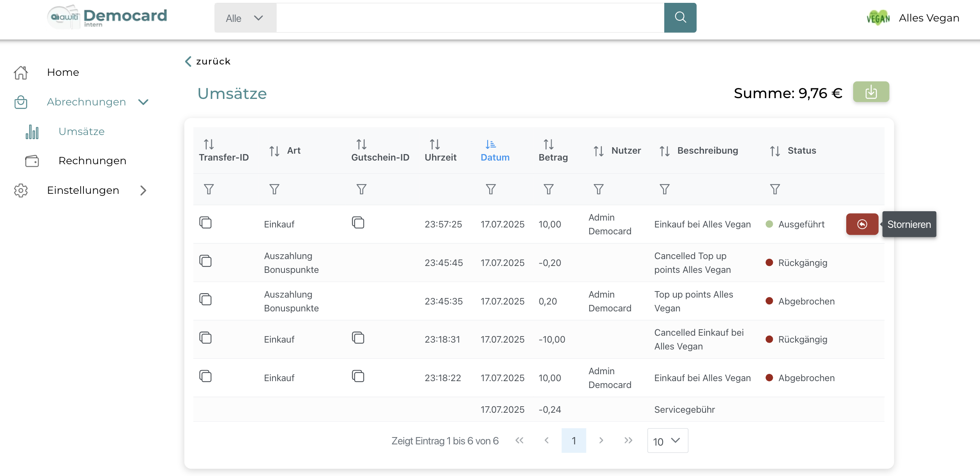Expand Einstellungen submenu arrow
980x476 pixels.
coord(143,191)
